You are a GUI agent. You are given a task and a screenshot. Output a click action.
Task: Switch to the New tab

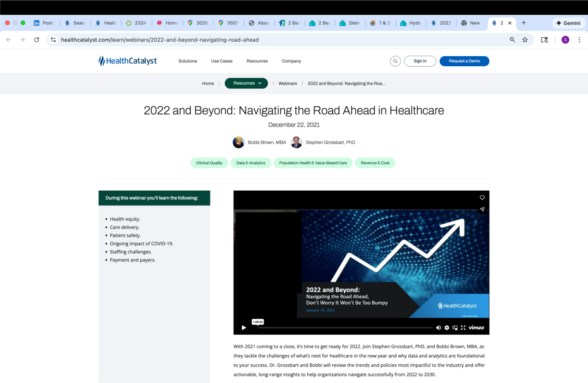click(472, 23)
